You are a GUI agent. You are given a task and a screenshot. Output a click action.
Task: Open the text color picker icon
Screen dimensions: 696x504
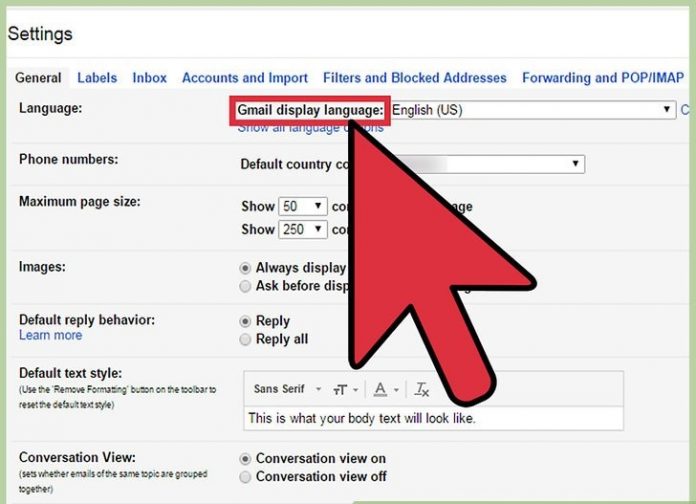(x=381, y=389)
